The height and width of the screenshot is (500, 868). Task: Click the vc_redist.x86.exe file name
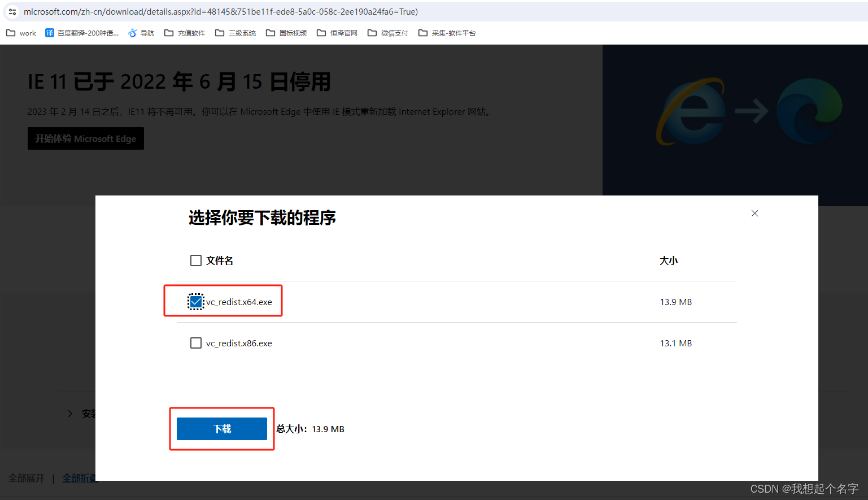239,343
